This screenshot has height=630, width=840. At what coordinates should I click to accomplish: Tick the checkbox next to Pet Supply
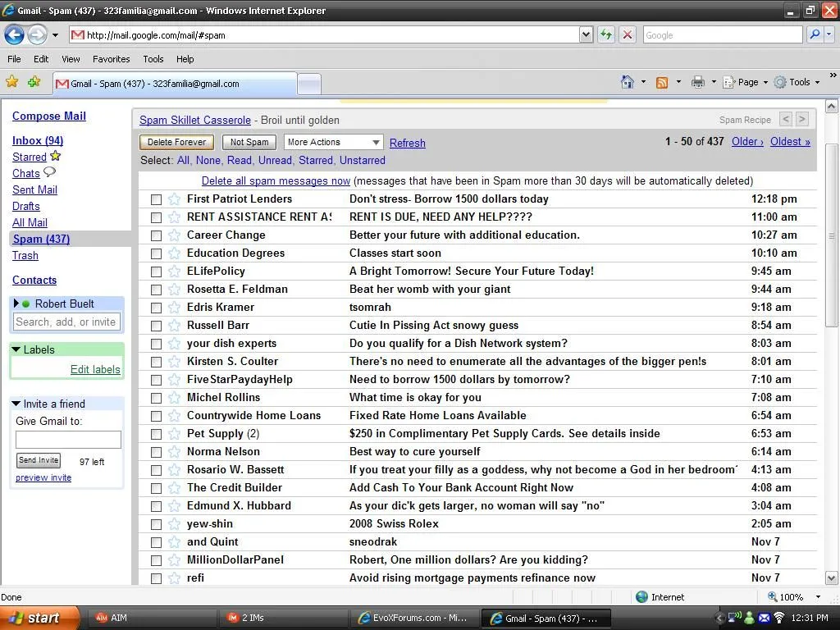[x=156, y=434]
